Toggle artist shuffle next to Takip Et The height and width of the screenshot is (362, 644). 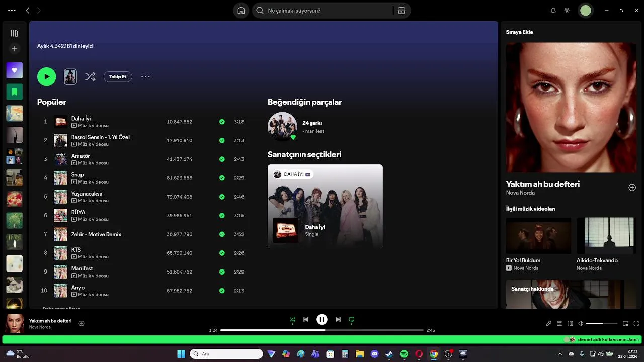90,77
